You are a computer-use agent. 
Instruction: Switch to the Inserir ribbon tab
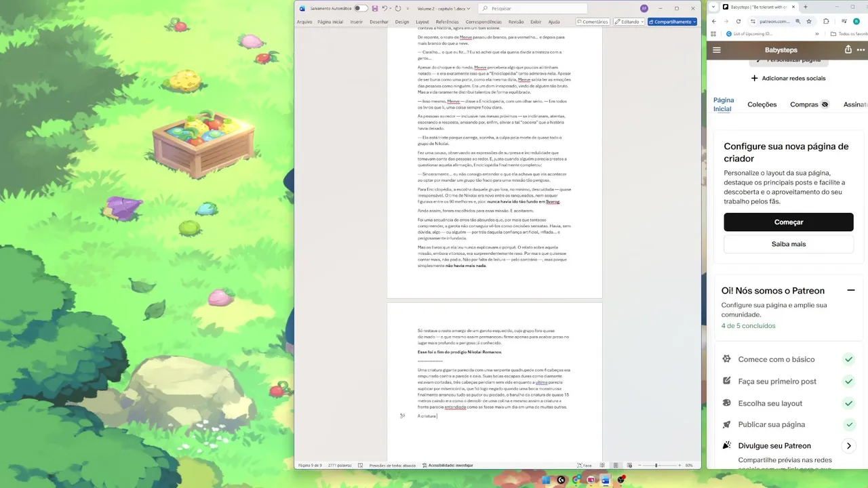point(357,22)
